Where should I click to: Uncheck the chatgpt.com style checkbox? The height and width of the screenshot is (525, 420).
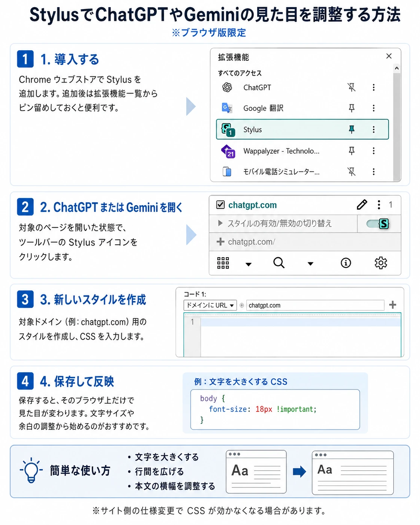(220, 205)
